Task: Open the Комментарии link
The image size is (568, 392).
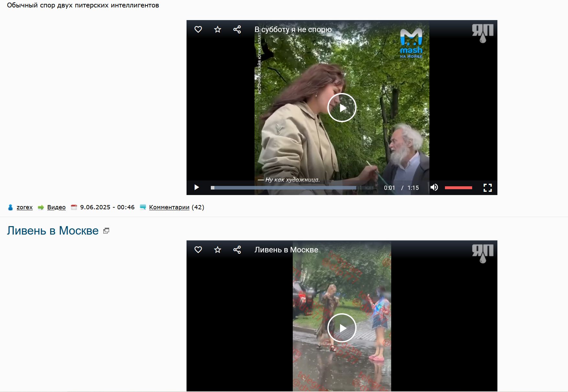Action: [x=169, y=207]
